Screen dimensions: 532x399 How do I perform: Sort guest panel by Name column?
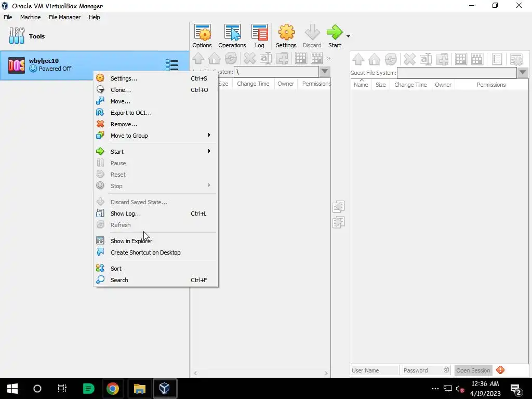click(361, 85)
